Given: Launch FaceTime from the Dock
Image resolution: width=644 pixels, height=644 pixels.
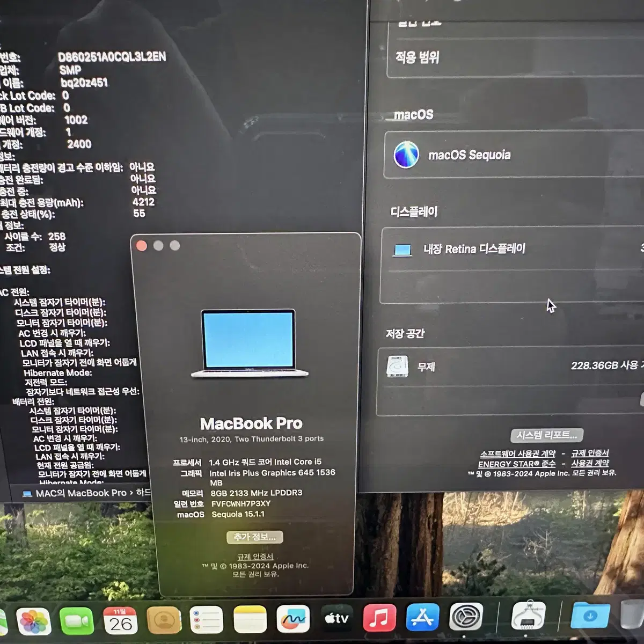Looking at the screenshot, I should pyautogui.click(x=77, y=621).
